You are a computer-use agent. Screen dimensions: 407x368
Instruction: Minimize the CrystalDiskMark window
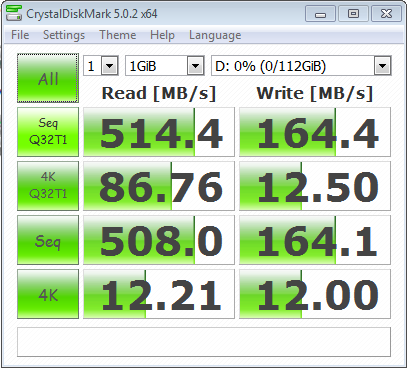[x=320, y=14]
